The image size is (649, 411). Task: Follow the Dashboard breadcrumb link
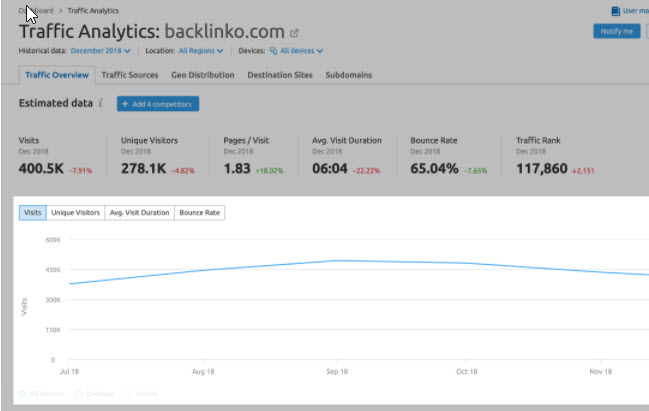coord(36,11)
